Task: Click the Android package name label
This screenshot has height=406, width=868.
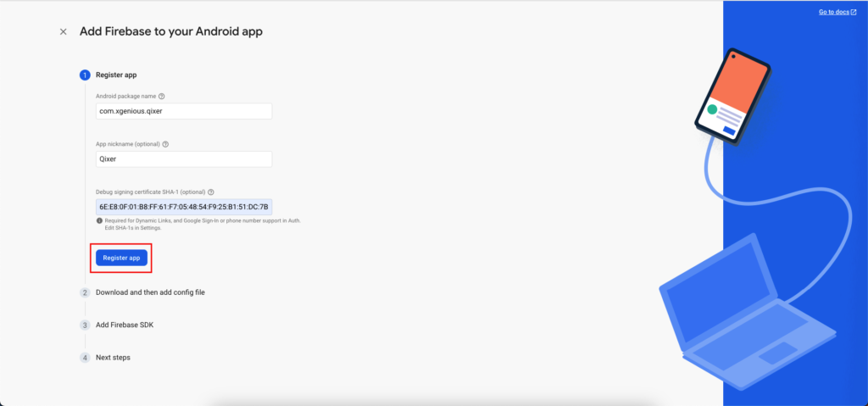Action: pyautogui.click(x=126, y=96)
